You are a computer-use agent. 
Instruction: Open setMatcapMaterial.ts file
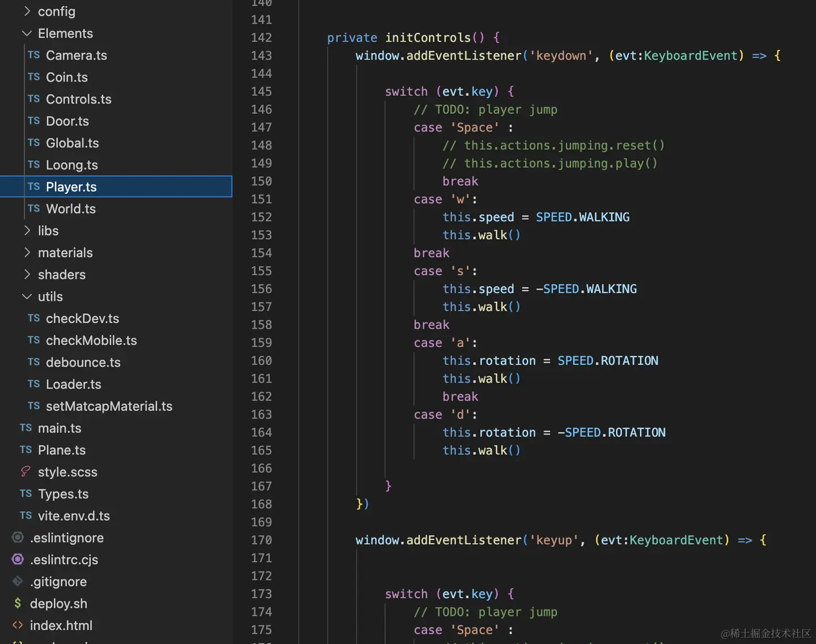(109, 407)
